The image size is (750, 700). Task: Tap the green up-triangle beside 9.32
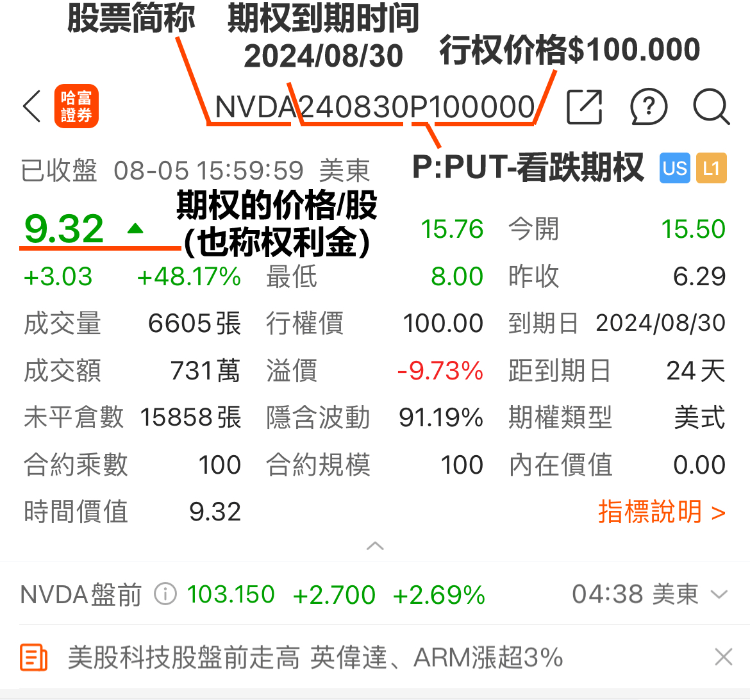point(135,228)
